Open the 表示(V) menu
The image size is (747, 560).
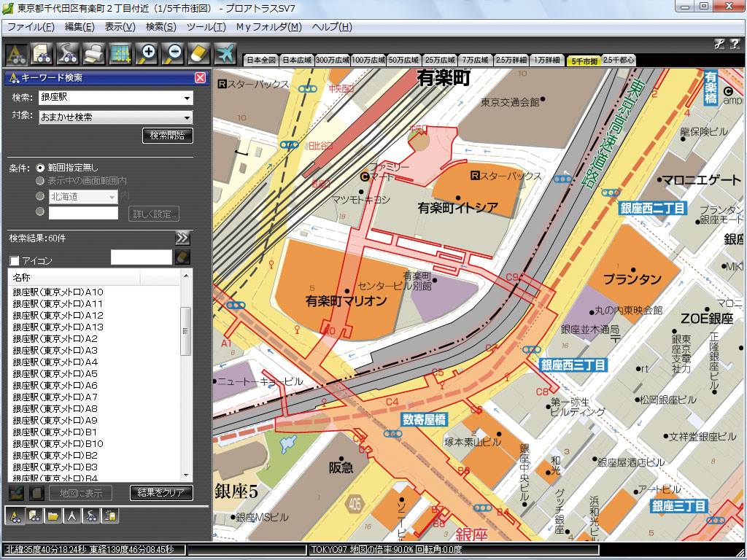pyautogui.click(x=120, y=27)
